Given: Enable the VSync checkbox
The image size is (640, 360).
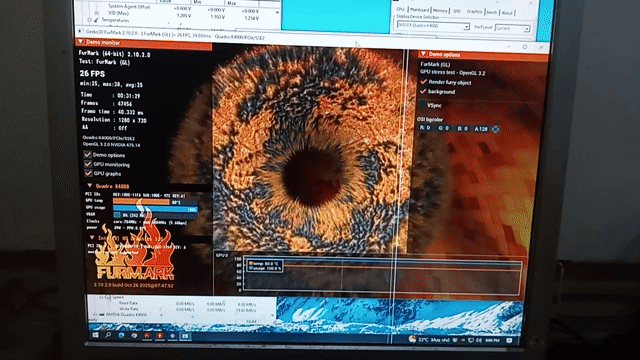Looking at the screenshot, I should [422, 105].
